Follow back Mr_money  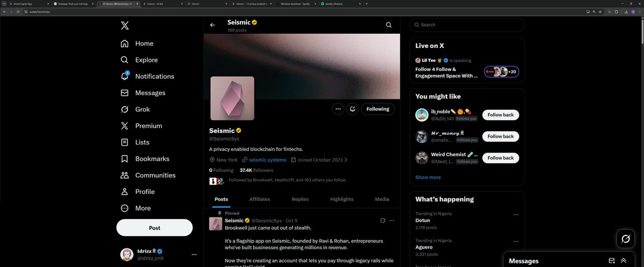[500, 136]
